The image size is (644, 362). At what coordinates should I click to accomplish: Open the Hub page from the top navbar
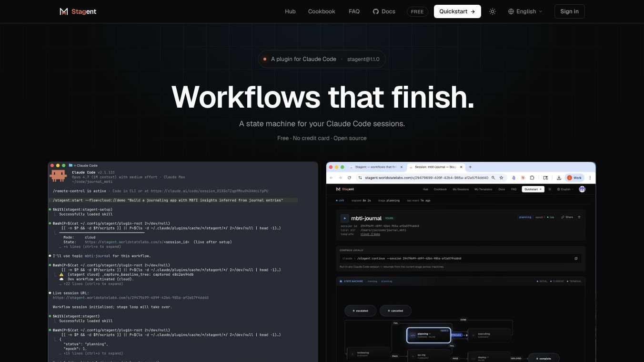290,11
